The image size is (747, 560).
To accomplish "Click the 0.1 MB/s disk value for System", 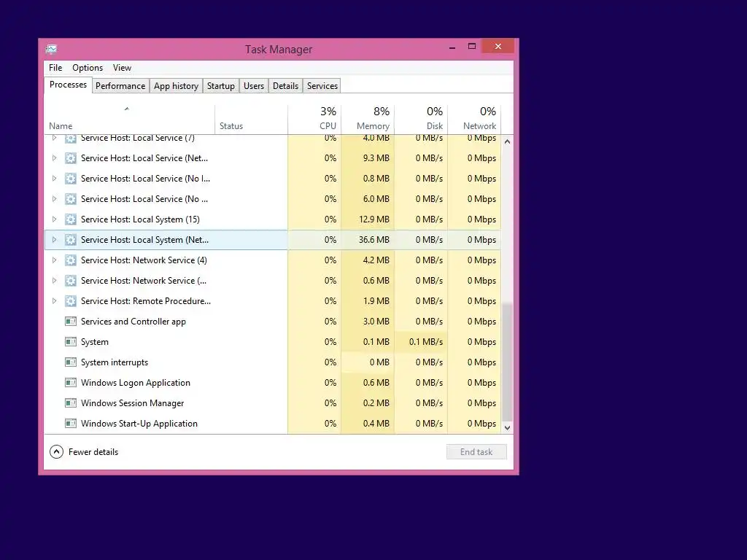I will pyautogui.click(x=426, y=342).
